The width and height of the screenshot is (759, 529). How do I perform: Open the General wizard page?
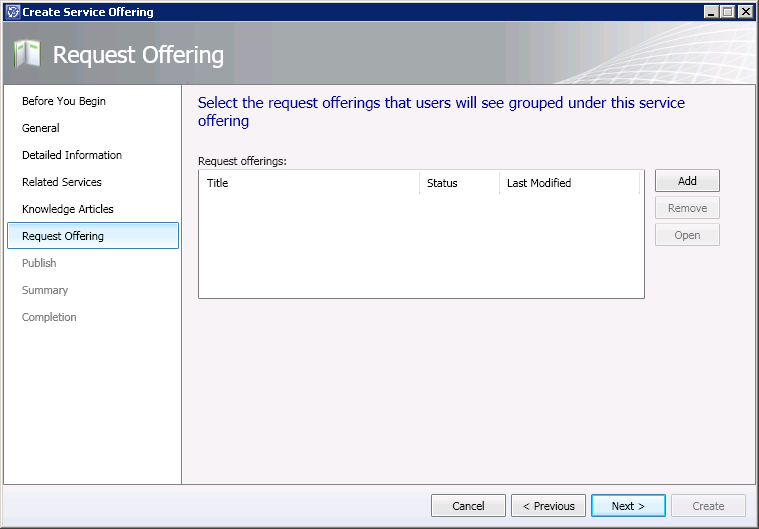pos(41,128)
